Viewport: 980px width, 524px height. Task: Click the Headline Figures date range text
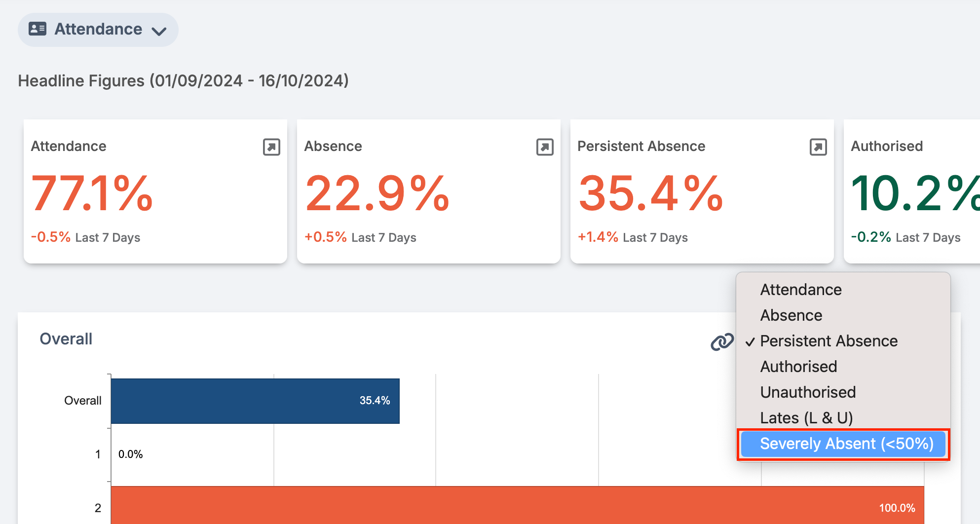tap(183, 80)
